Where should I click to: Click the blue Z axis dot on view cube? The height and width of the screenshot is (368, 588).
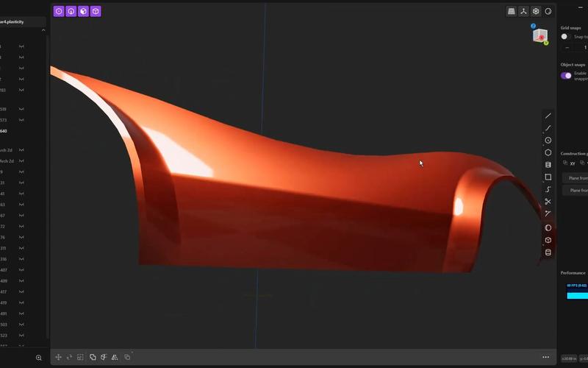pyautogui.click(x=534, y=26)
